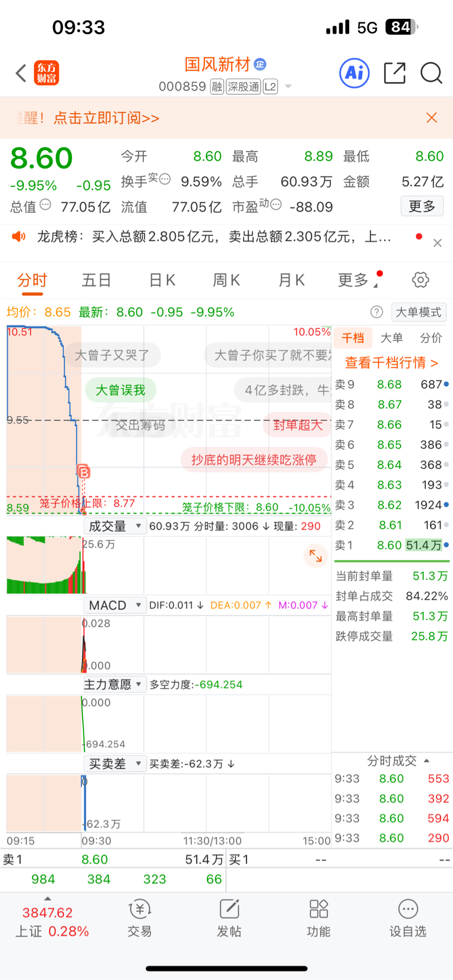Expand the stock code dropdown arrow

288,87
